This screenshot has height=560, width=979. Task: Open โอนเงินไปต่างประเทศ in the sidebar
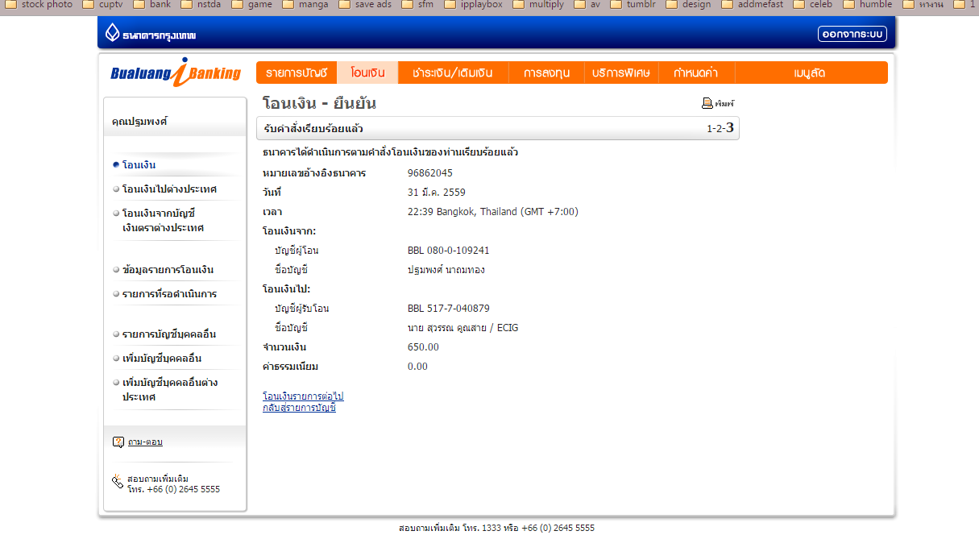(169, 189)
